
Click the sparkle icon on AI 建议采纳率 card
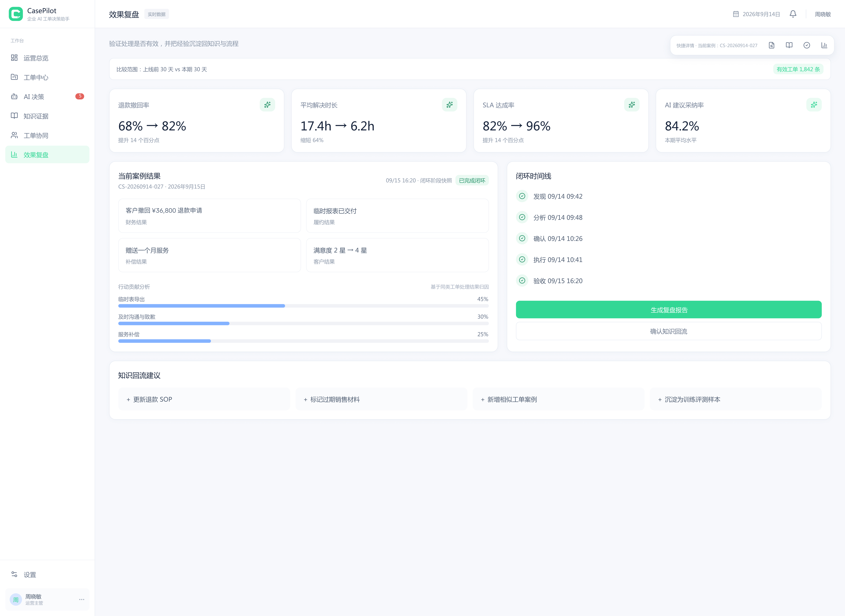tap(814, 105)
